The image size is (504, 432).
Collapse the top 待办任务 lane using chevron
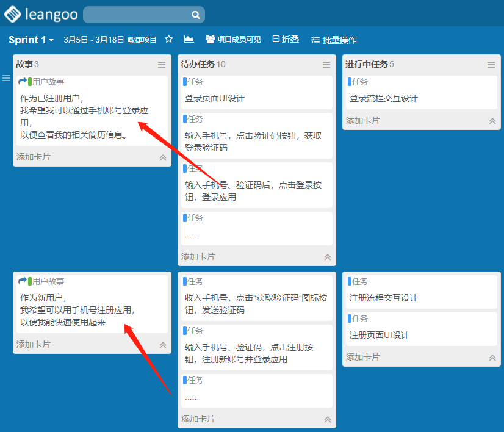pos(328,257)
